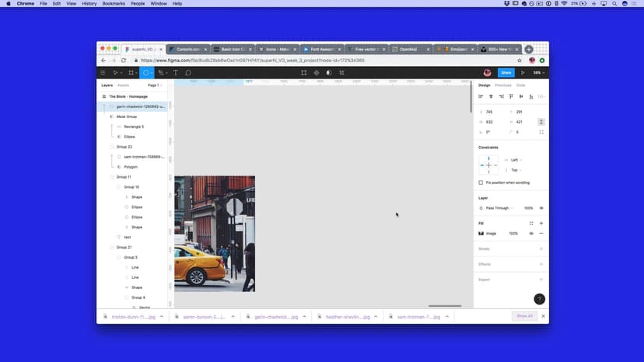Select the Frame tool in toolbar
This screenshot has width=644, height=362.
[131, 73]
